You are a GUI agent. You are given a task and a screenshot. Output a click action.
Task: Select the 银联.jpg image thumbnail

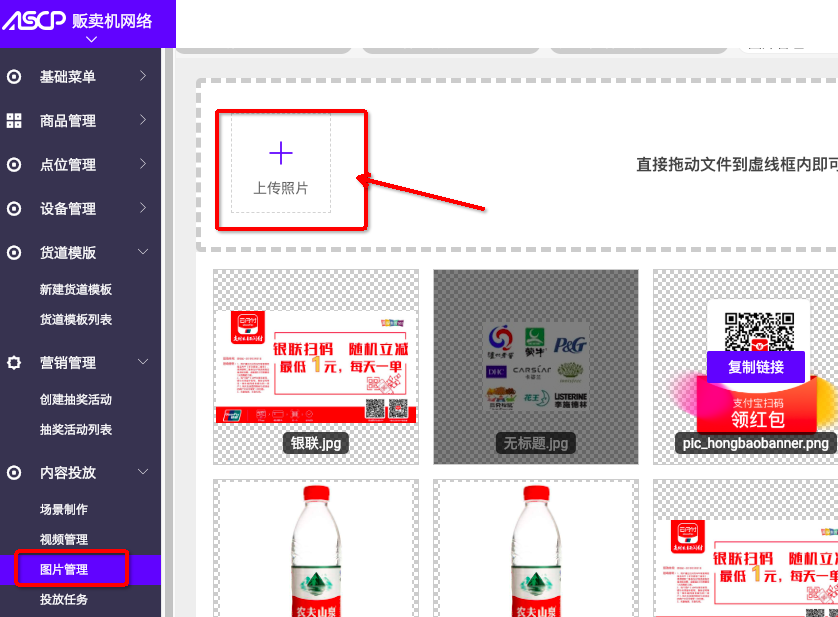pyautogui.click(x=316, y=367)
